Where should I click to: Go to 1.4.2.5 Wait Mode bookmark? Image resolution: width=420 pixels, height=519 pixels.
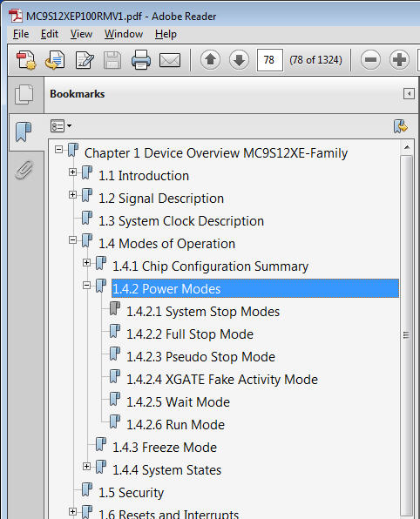179,402
